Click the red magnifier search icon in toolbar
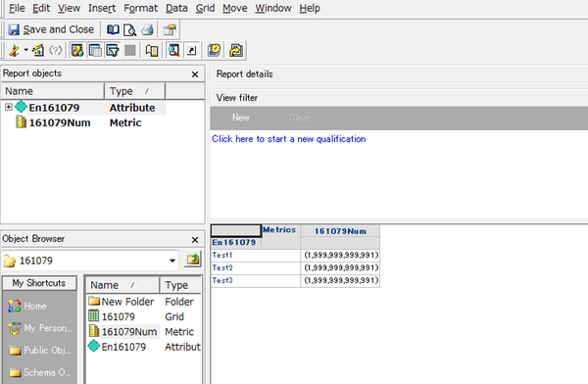Screen dimensions: 588x384 (x=174, y=50)
